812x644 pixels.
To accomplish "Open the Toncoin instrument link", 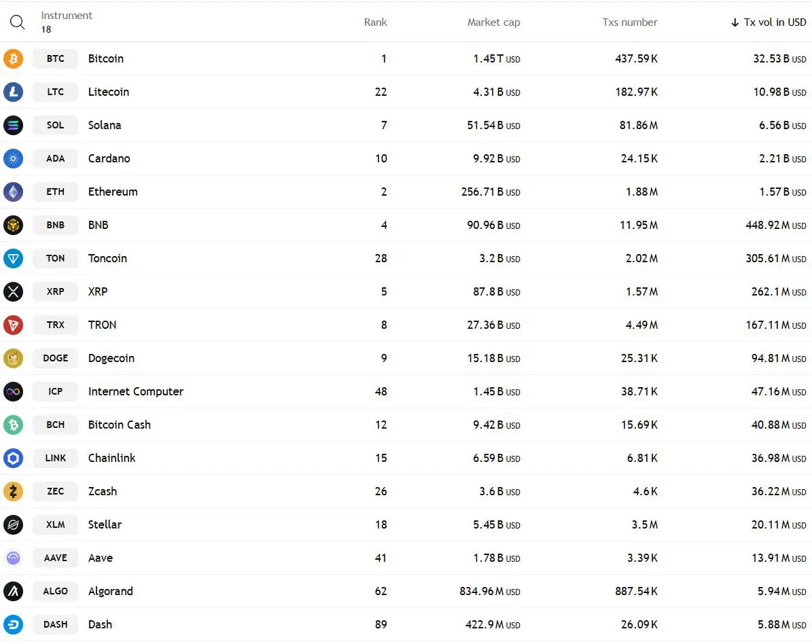I will tap(107, 258).
